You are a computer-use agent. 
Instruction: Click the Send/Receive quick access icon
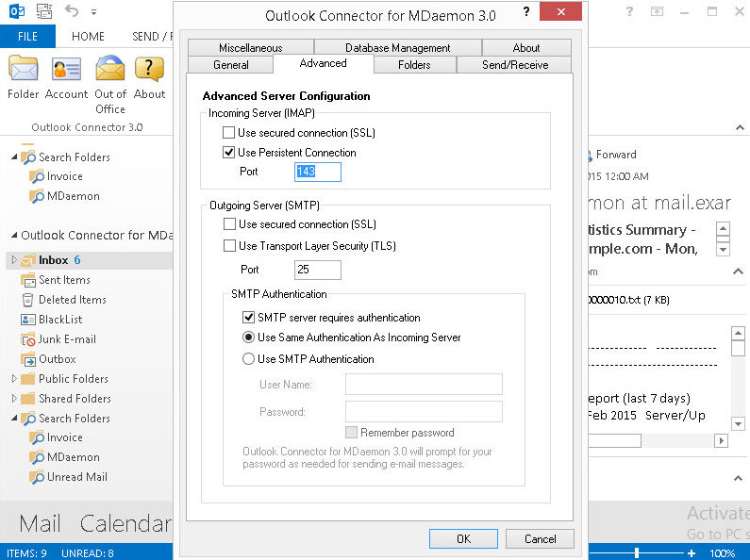click(x=44, y=11)
